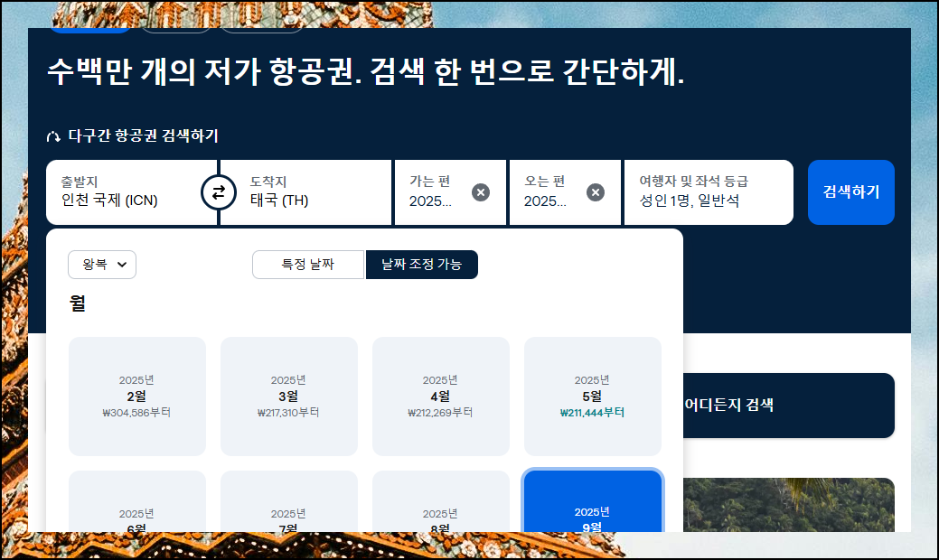The height and width of the screenshot is (560, 939).
Task: Click the ₩211,444부터 green price
Action: [x=592, y=413]
